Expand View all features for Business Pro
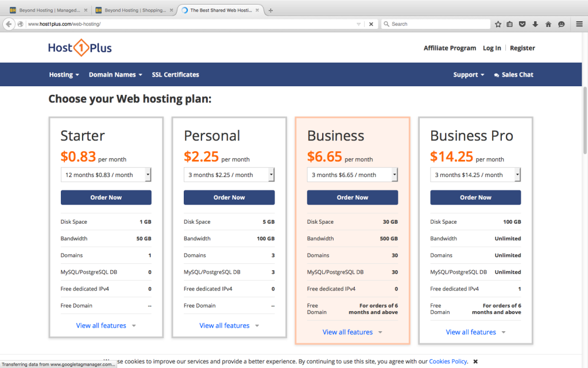The image size is (588, 368). click(475, 332)
